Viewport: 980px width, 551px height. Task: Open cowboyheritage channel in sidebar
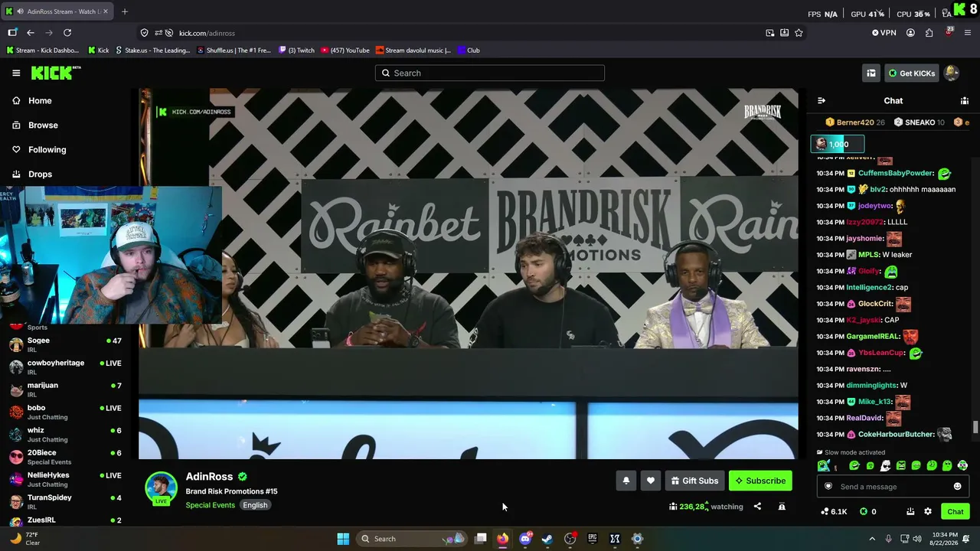(x=66, y=367)
